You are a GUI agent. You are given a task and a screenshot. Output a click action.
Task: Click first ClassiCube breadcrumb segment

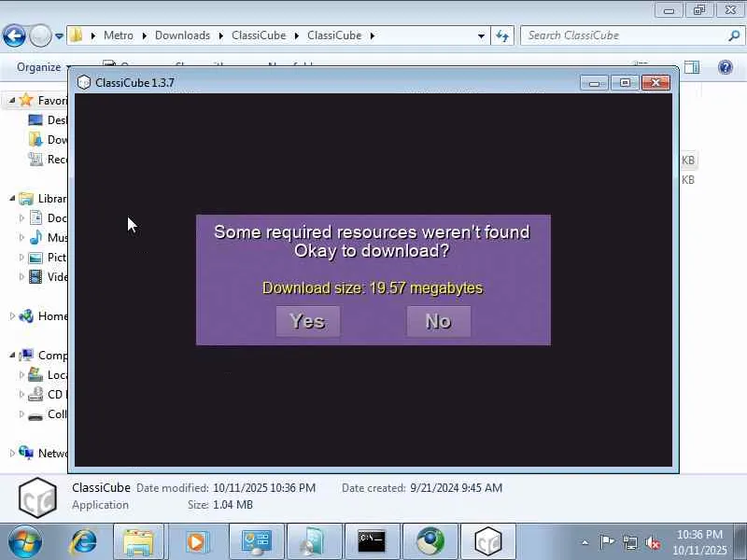pos(259,35)
